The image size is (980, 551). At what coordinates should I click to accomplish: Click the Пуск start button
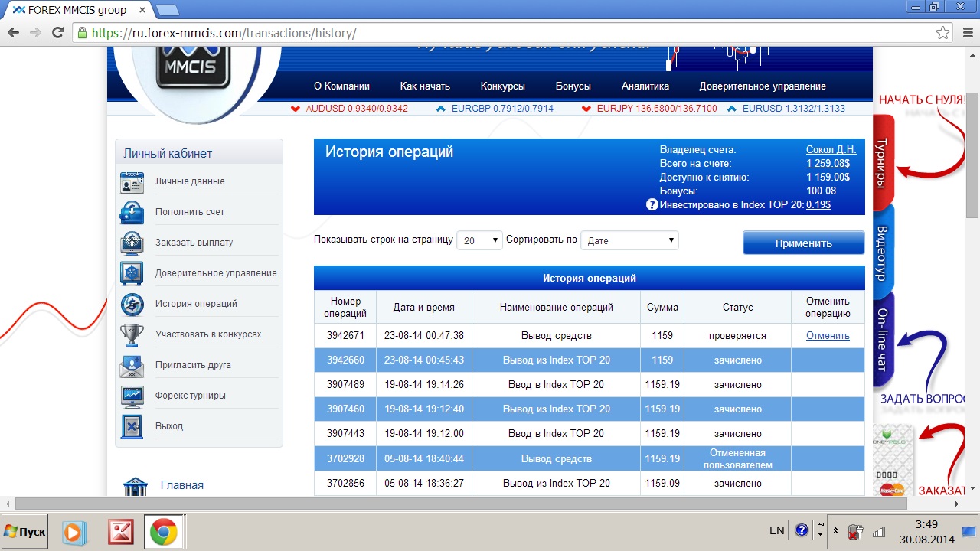(24, 532)
